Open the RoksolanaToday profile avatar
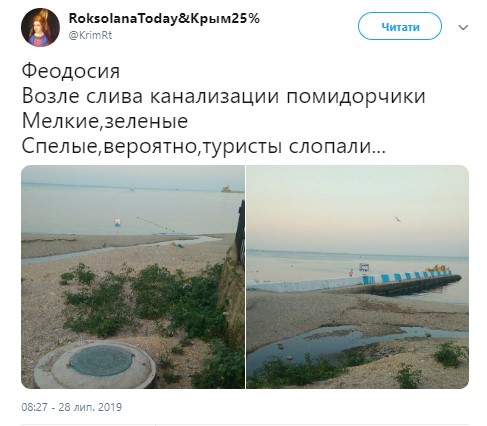This screenshot has height=426, width=487. (40, 27)
